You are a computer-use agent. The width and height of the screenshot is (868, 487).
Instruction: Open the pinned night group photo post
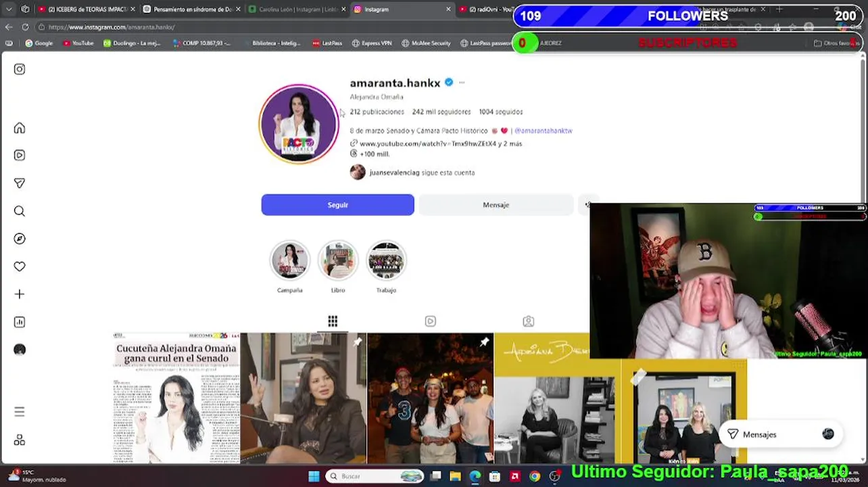430,398
